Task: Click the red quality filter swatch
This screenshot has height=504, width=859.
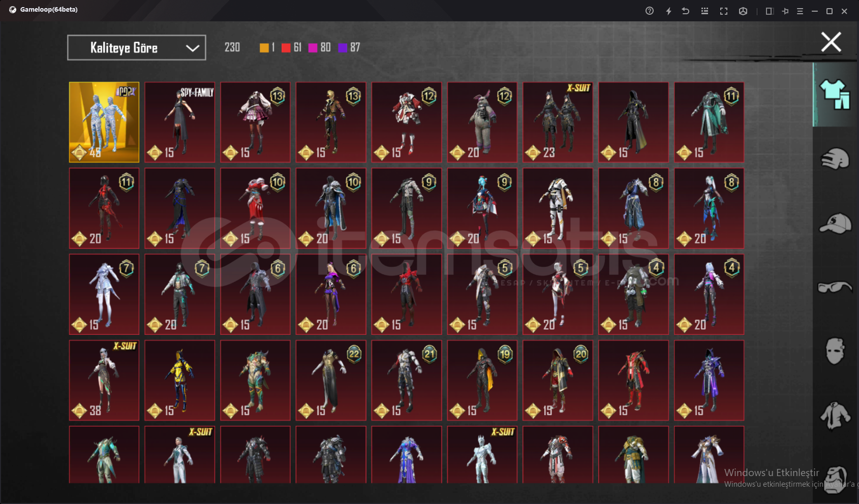Action: [286, 48]
